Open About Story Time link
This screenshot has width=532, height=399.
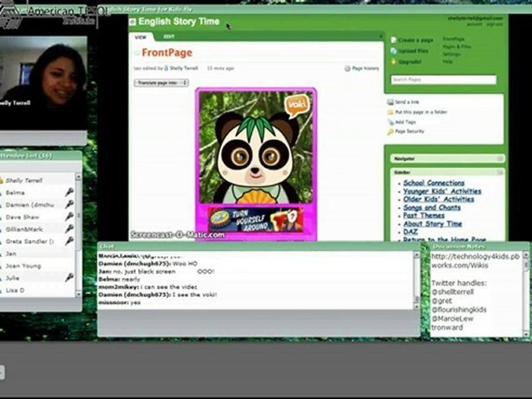(433, 223)
